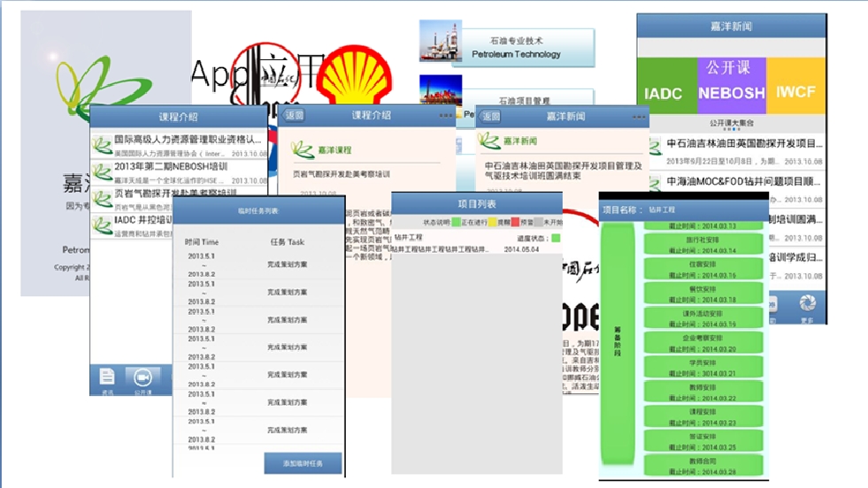Open 钻井工程 project row in 项目列表
868x488 pixels.
[x=477, y=243]
